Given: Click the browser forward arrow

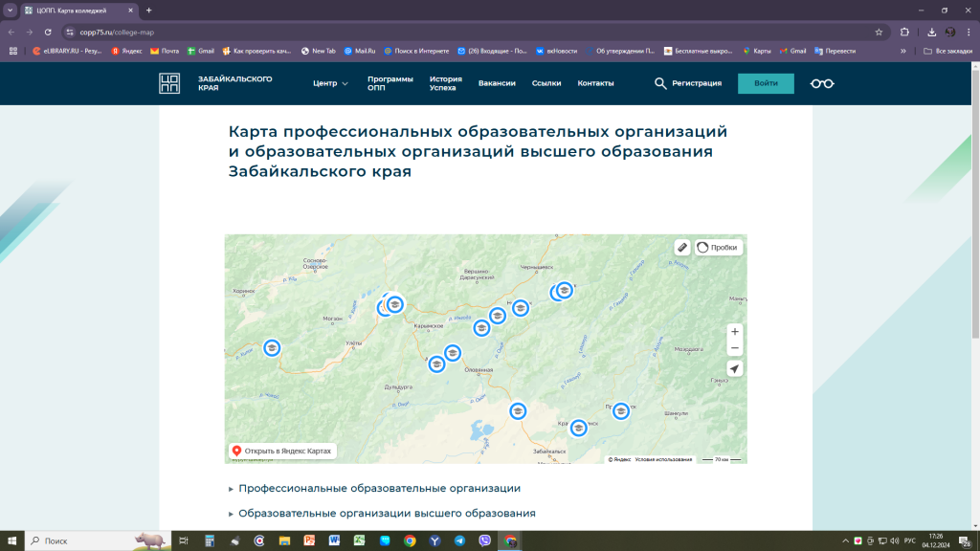Looking at the screenshot, I should [30, 32].
